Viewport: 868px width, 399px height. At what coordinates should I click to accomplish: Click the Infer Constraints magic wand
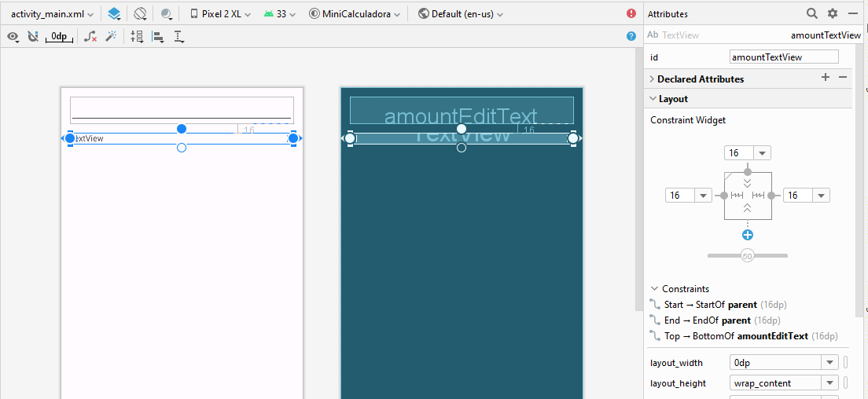pyautogui.click(x=111, y=36)
